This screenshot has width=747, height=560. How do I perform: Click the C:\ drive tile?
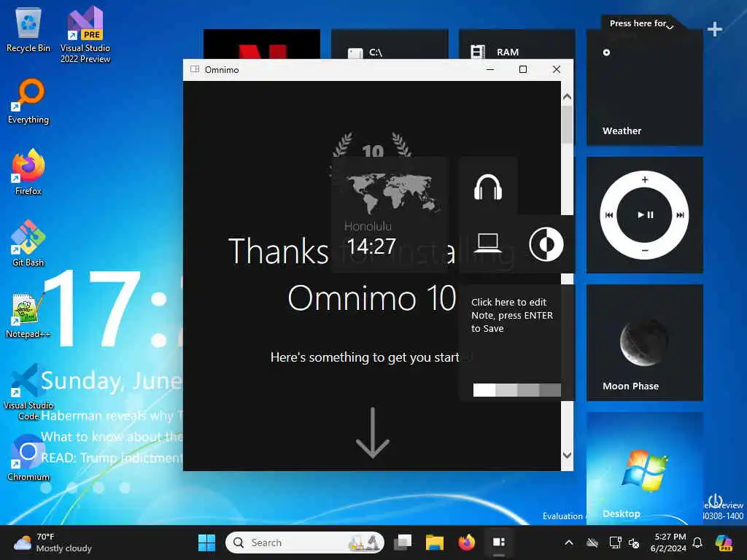[390, 44]
